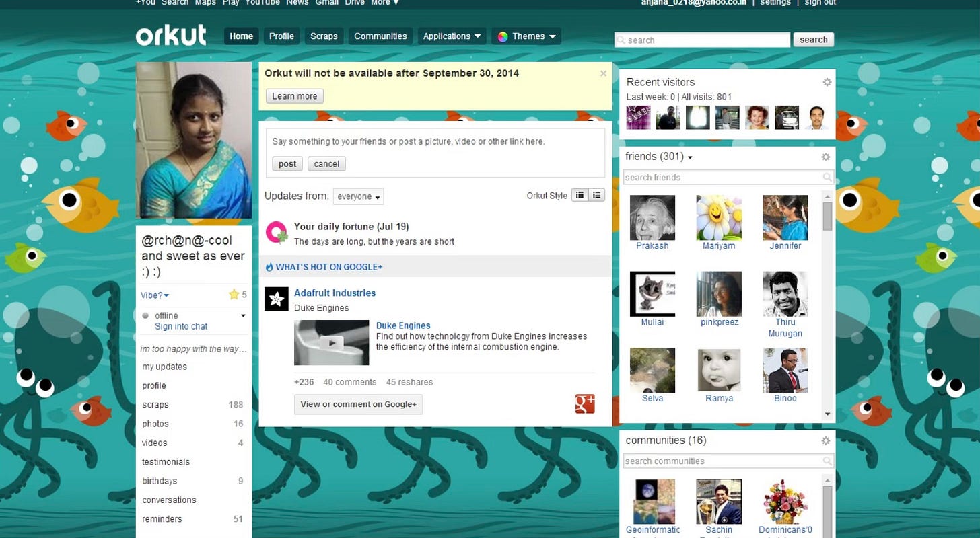The width and height of the screenshot is (980, 538).
Task: Dismiss the Orkut shutdown notice
Action: tap(603, 73)
